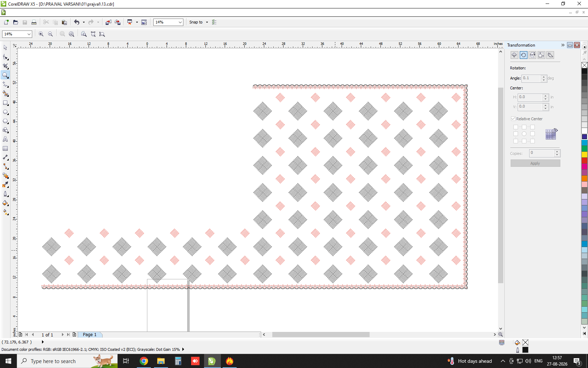Select the Ellipse tool
Screen dimensions: 588x368
click(x=5, y=112)
